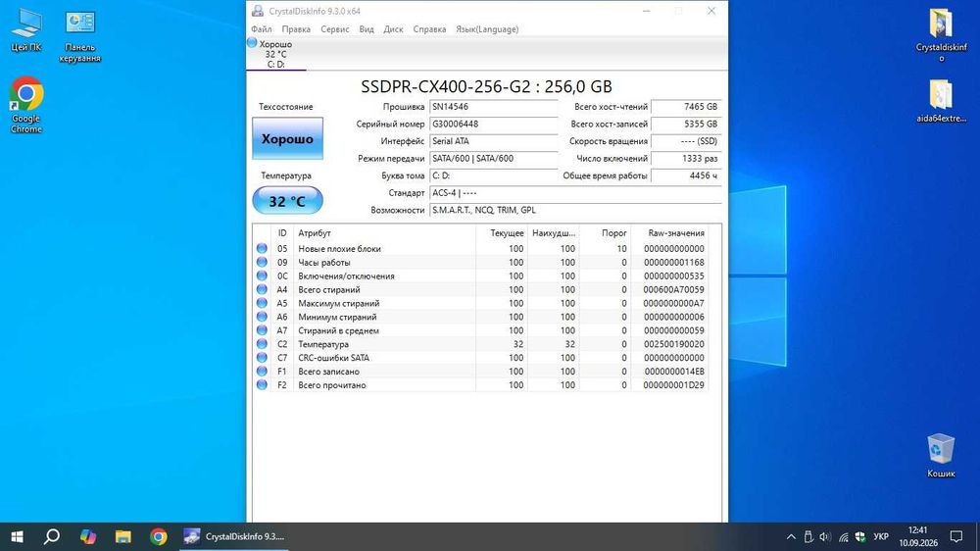980x551 pixels.
Task: Open the volume control tray icon
Action: [825, 536]
